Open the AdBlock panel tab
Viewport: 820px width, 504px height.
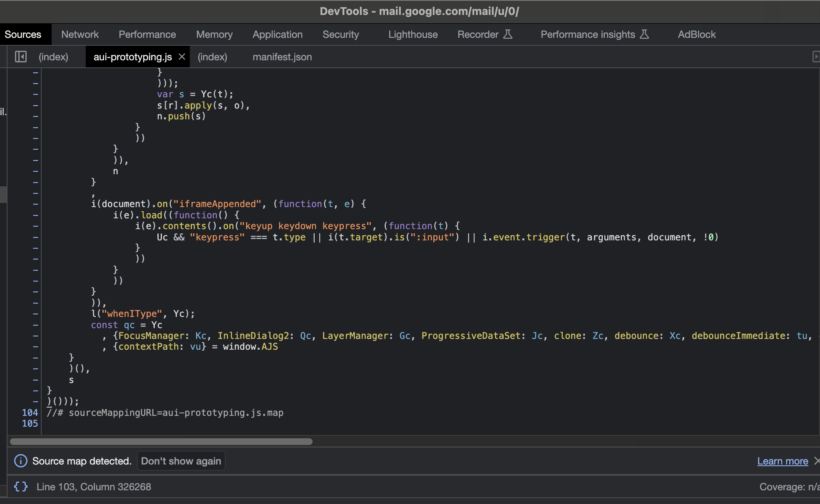click(697, 35)
